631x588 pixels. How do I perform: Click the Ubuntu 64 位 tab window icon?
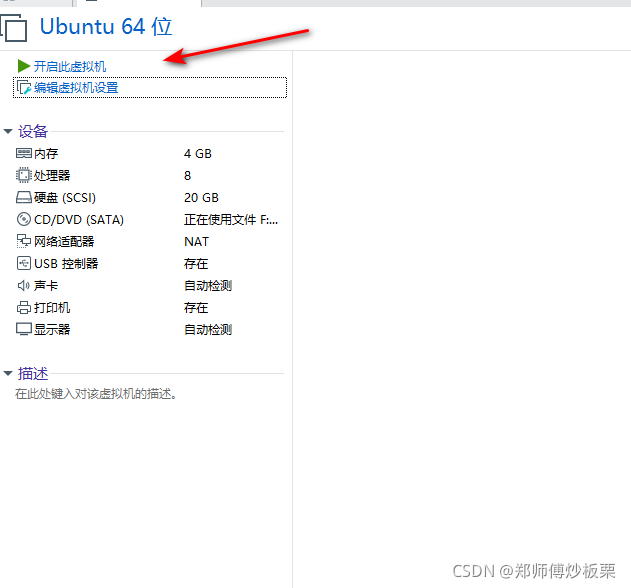pyautogui.click(x=14, y=27)
